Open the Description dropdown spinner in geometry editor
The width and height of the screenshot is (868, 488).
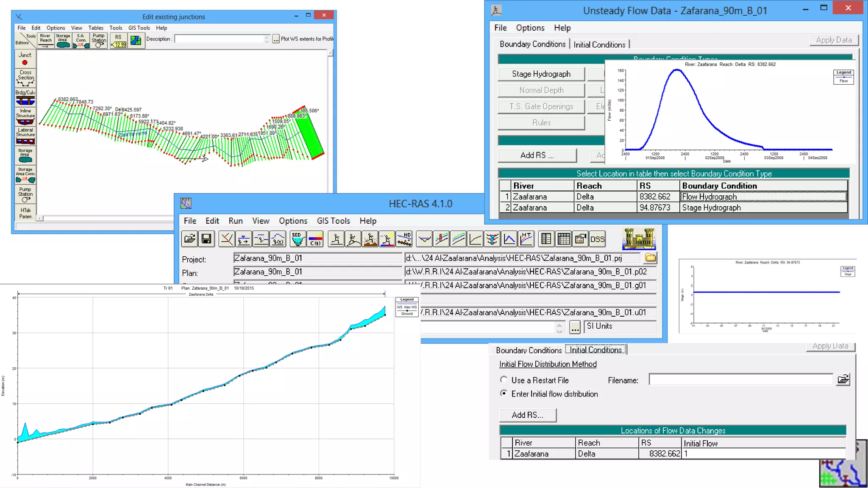[x=267, y=39]
